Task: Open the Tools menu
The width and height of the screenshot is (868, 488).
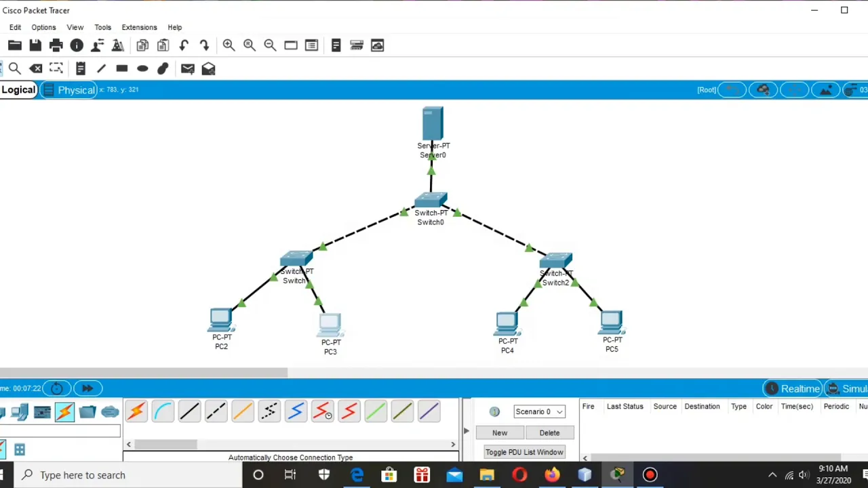Action: coord(102,27)
